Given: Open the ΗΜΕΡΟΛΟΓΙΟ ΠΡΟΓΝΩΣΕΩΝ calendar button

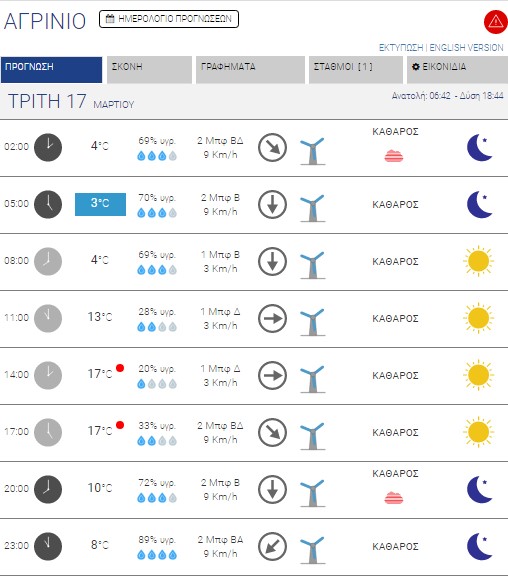Looking at the screenshot, I should coord(169,19).
